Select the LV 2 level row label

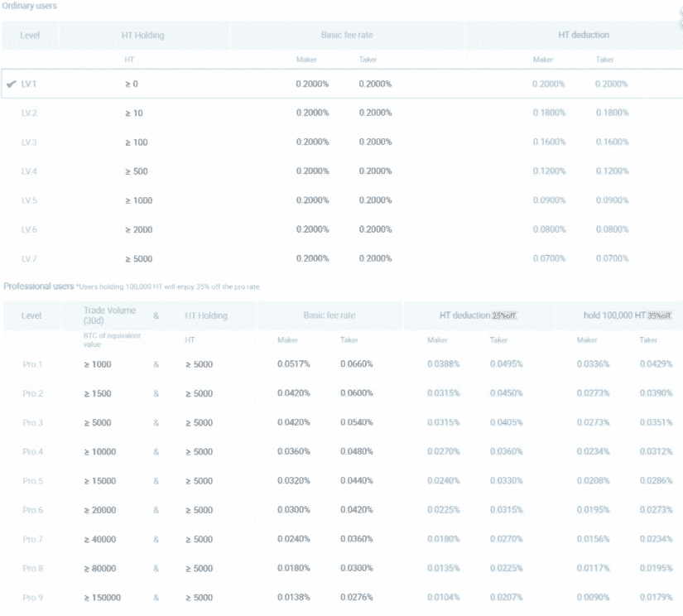[29, 113]
